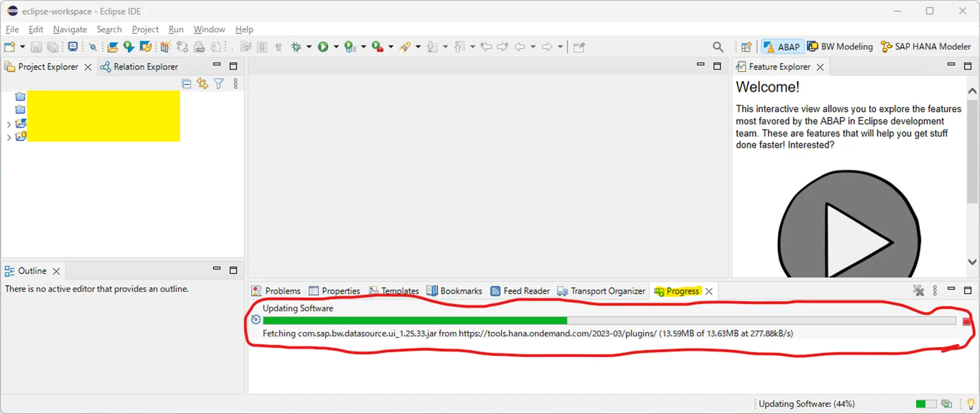Open the External Tools dropdown arrow

[391, 47]
